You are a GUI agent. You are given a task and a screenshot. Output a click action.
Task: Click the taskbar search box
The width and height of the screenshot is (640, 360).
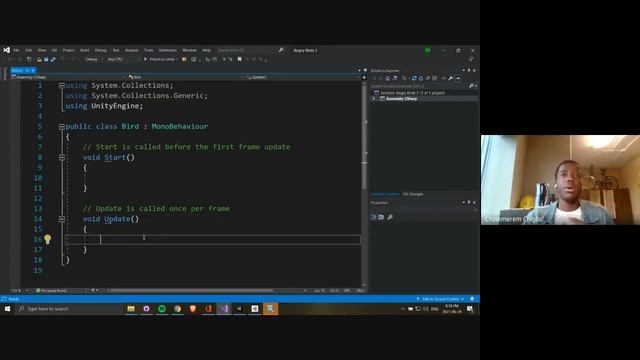click(x=69, y=309)
